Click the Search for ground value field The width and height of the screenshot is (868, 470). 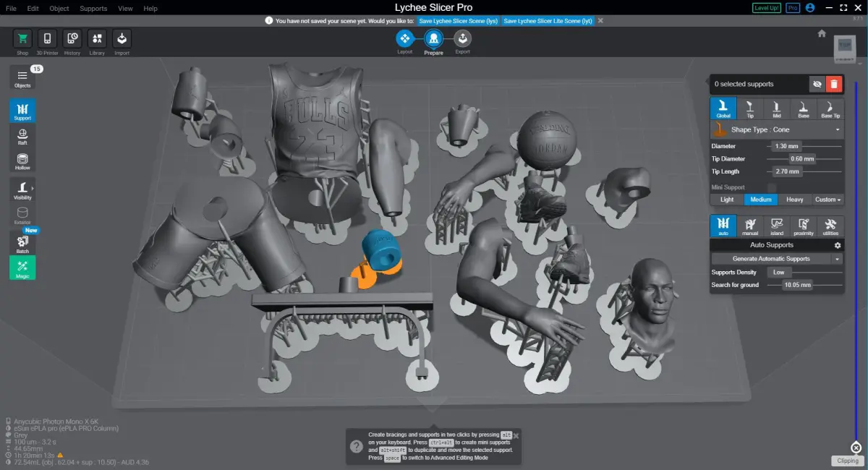798,285
